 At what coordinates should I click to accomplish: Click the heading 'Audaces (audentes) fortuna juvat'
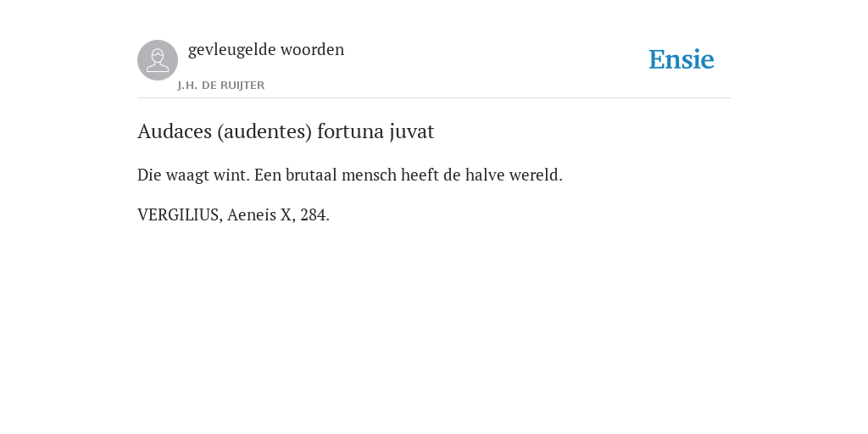tap(286, 131)
